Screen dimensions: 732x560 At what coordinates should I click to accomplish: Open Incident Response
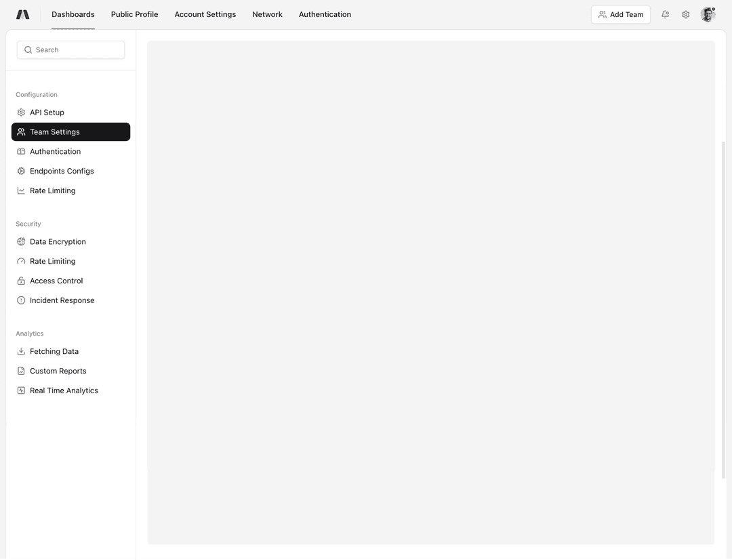(x=70, y=300)
